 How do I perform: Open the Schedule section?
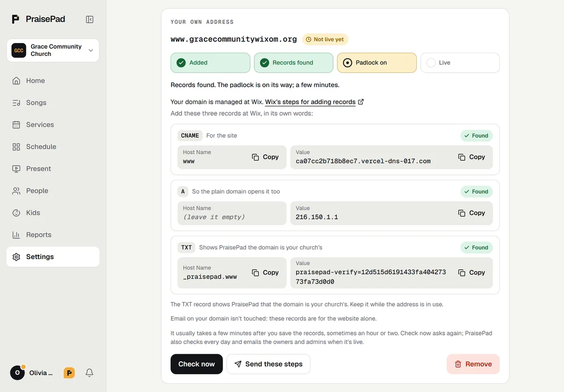point(53,147)
